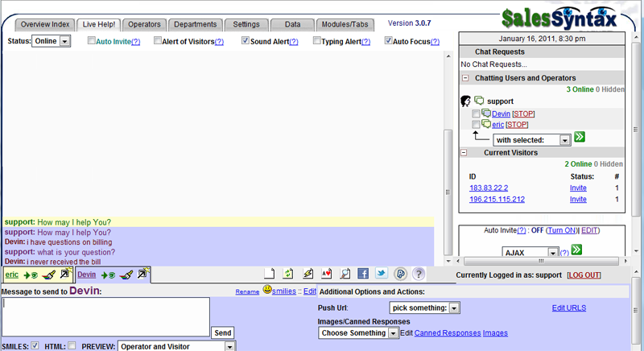Image resolution: width=644 pixels, height=351 pixels.
Task: Open the Departments tab
Action: (x=195, y=25)
